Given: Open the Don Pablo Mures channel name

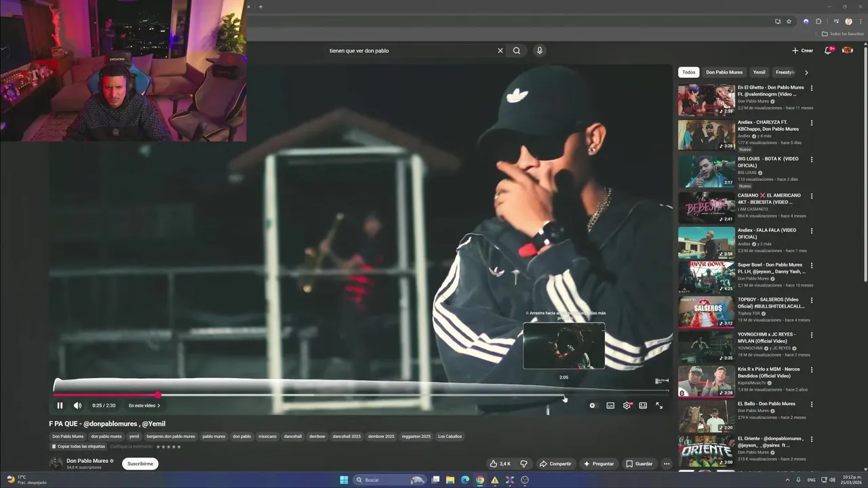Looking at the screenshot, I should pyautogui.click(x=87, y=461).
